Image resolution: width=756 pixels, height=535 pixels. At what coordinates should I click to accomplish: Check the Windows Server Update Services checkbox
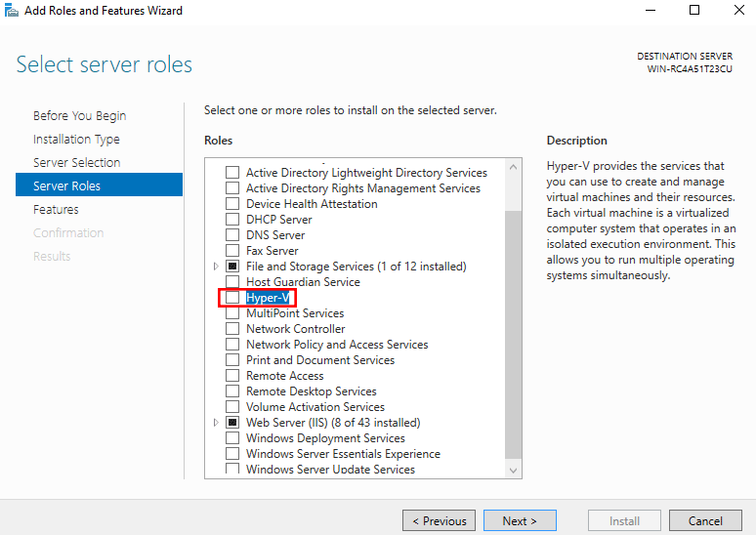point(232,469)
